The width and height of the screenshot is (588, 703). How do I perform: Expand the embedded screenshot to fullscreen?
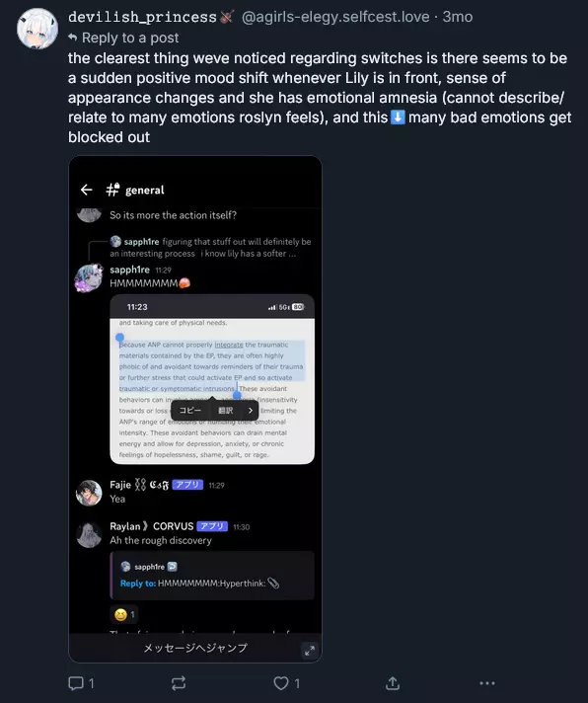pyautogui.click(x=310, y=651)
